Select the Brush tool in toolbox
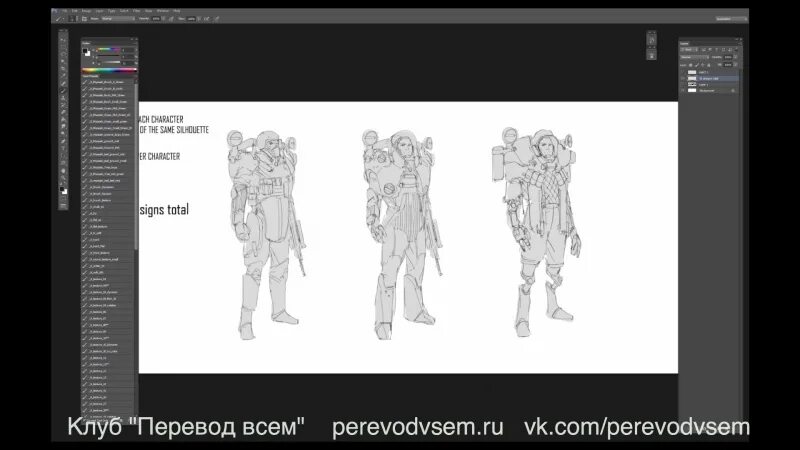The height and width of the screenshot is (450, 800). tap(63, 90)
